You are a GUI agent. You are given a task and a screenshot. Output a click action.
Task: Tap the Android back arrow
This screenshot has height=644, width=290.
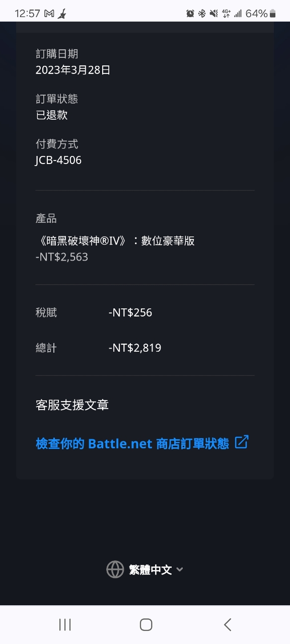[228, 624]
